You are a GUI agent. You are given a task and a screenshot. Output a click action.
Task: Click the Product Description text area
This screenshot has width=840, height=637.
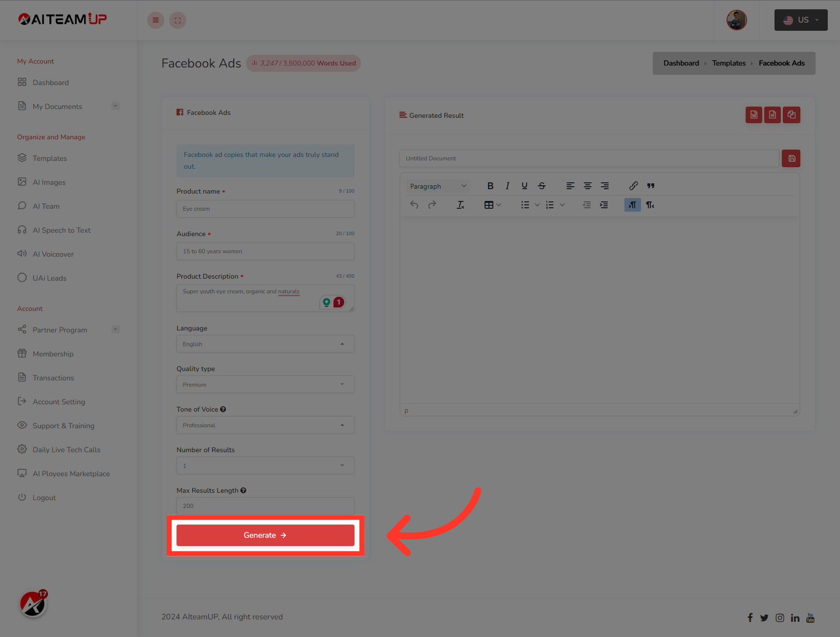(265, 298)
